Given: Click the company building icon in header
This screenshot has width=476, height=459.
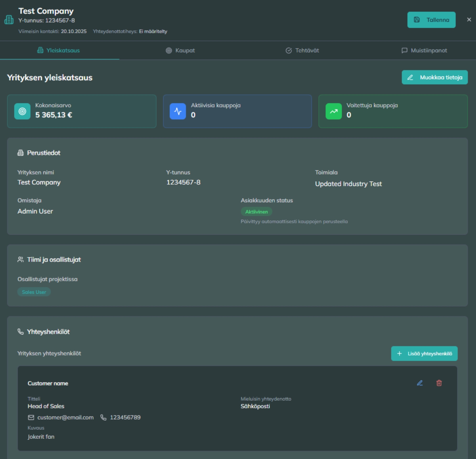Looking at the screenshot, I should 9,20.
